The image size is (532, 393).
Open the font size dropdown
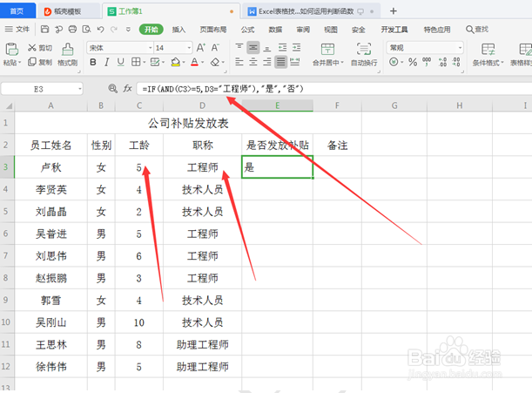[189, 48]
